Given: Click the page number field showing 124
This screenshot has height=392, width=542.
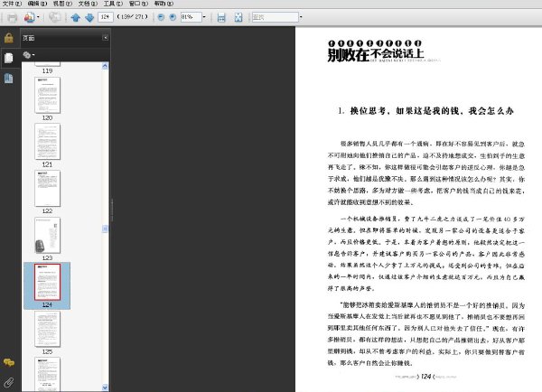Looking at the screenshot, I should point(106,17).
